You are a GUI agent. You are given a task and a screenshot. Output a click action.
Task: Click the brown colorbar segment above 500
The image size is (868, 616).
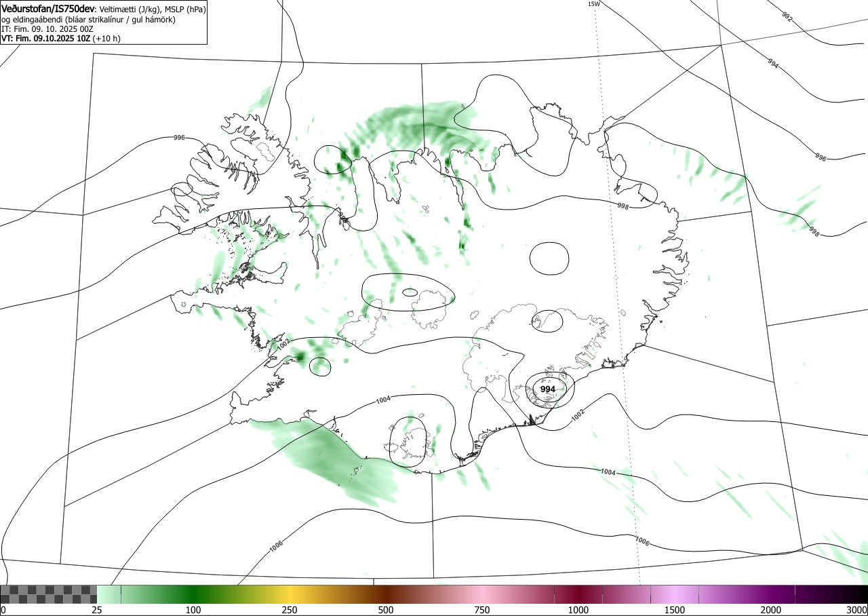tap(386, 594)
